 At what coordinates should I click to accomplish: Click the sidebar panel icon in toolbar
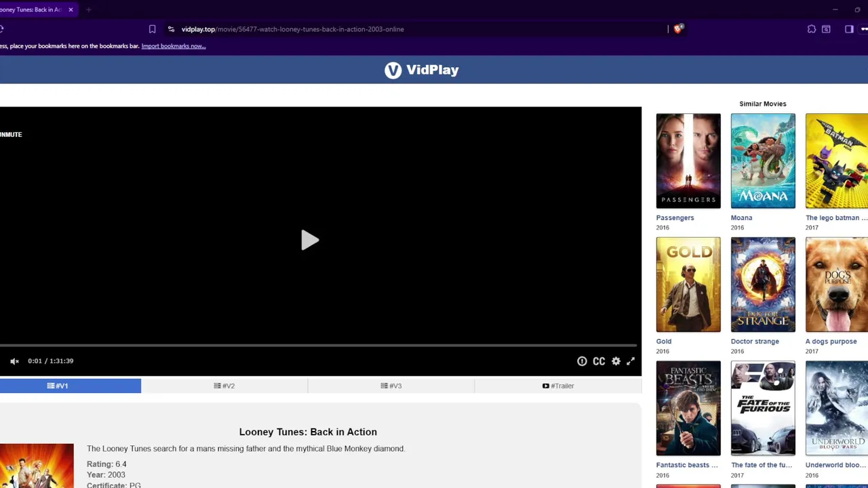tap(849, 29)
